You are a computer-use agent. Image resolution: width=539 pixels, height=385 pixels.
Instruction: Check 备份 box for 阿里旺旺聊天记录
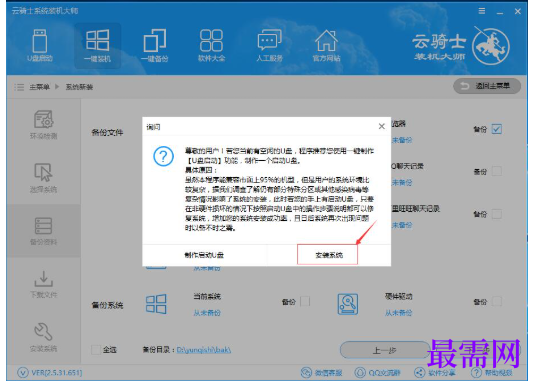pyautogui.click(x=497, y=214)
